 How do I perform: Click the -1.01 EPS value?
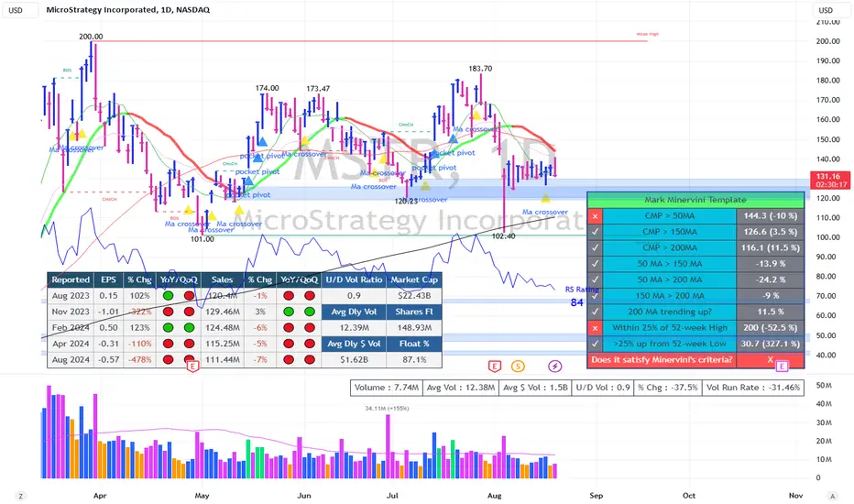tap(108, 312)
